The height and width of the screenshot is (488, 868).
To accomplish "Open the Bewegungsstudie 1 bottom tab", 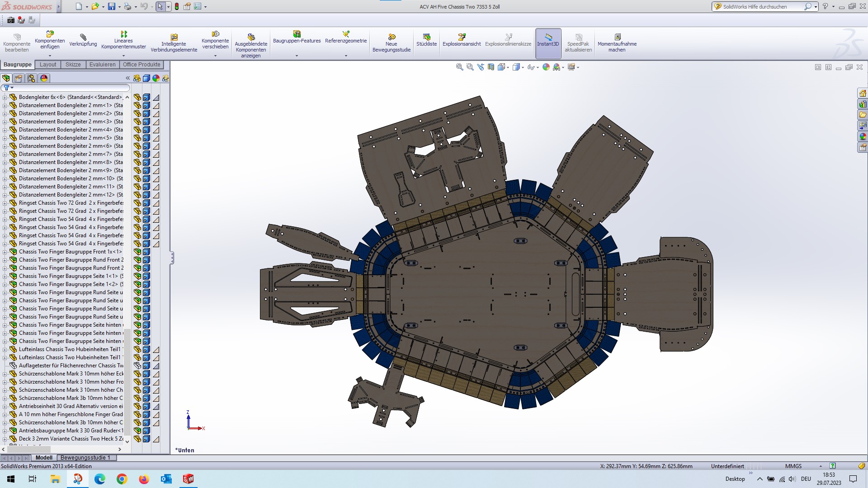I will click(85, 458).
